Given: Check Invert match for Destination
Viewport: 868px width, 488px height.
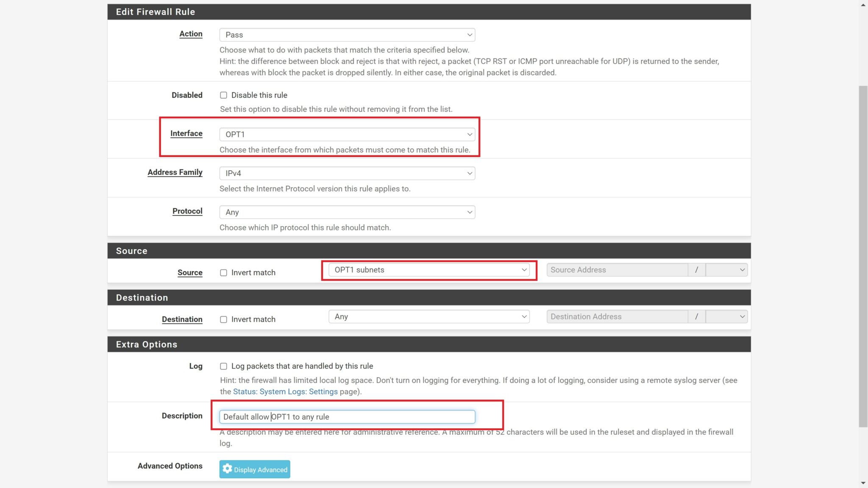Looking at the screenshot, I should pos(224,319).
